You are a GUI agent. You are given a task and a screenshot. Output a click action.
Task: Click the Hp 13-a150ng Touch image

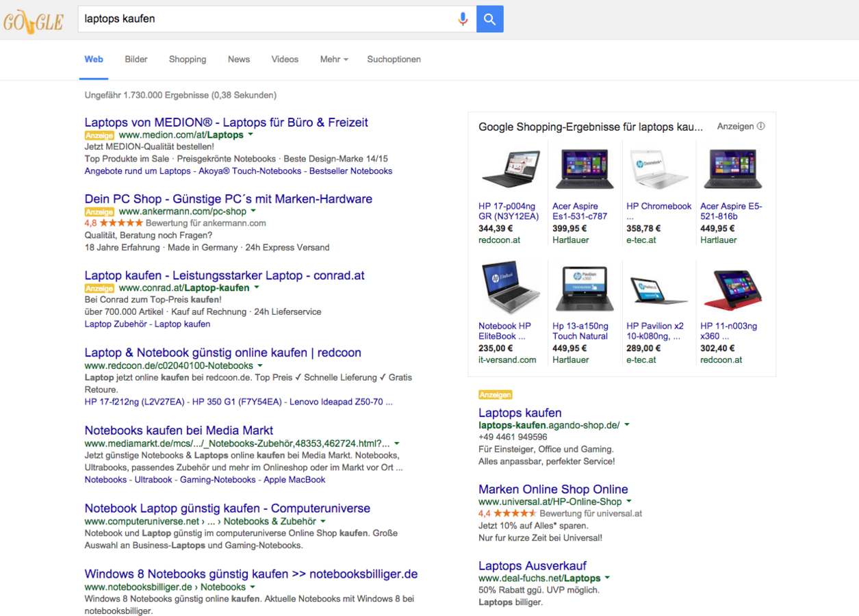585,289
